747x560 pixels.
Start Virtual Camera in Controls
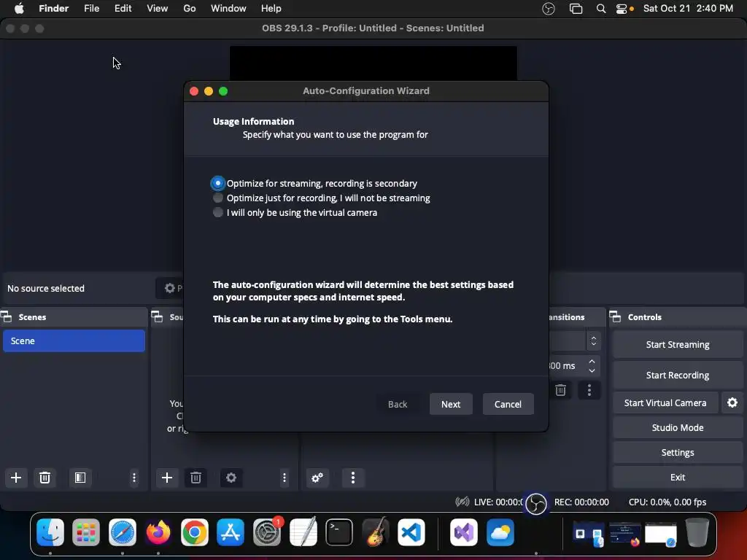tap(665, 402)
